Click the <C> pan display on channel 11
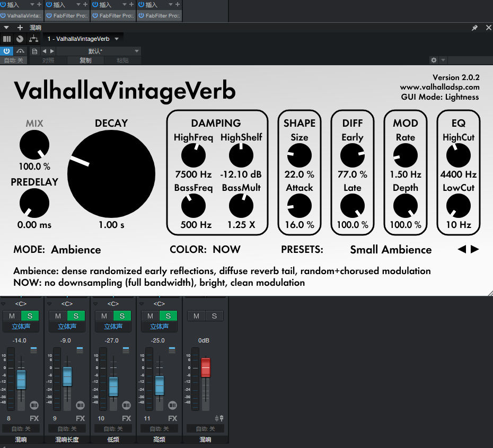 [x=159, y=304]
